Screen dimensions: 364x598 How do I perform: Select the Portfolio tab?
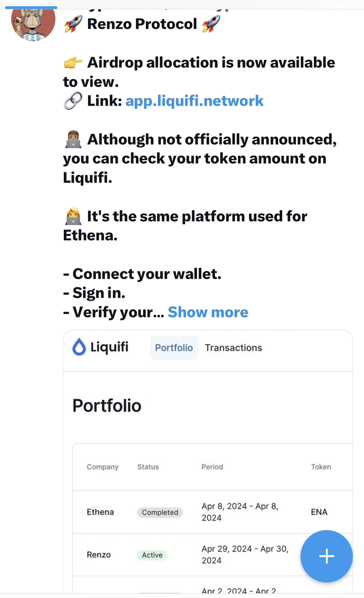click(174, 348)
